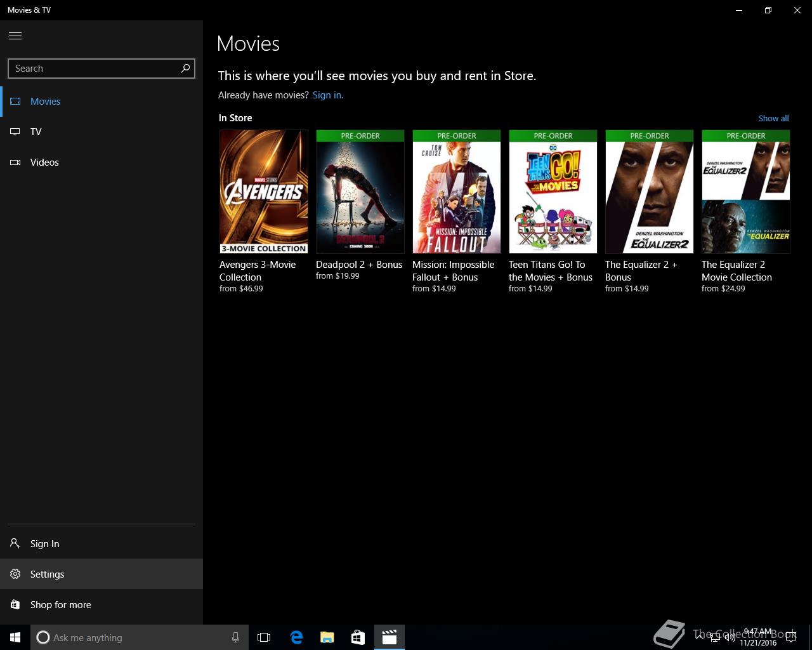The width and height of the screenshot is (812, 650).
Task: Click the volume speaker tray icon
Action: tap(730, 637)
